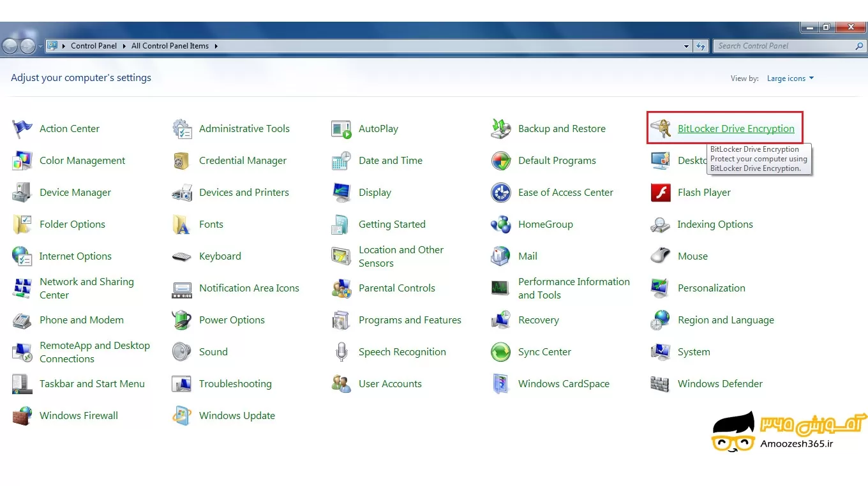Open the Action Center flag icon

pyautogui.click(x=22, y=129)
